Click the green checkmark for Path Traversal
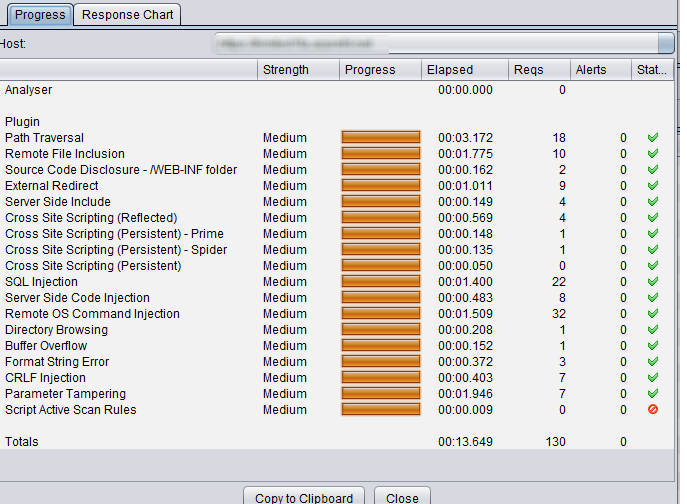This screenshot has height=504, width=687. coord(653,138)
